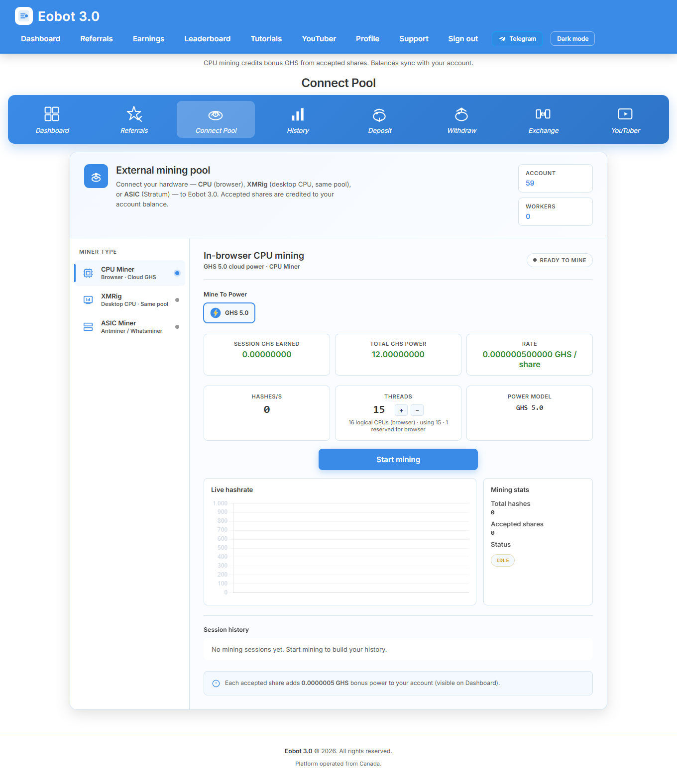Click the Telegram paper plane icon
This screenshot has height=784, width=677.
(x=502, y=39)
